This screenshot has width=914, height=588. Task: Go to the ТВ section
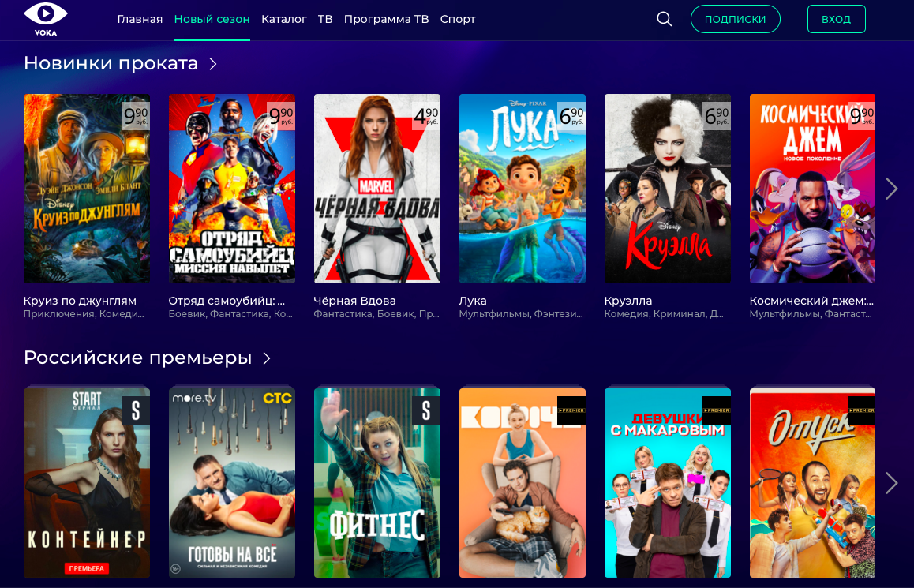325,19
